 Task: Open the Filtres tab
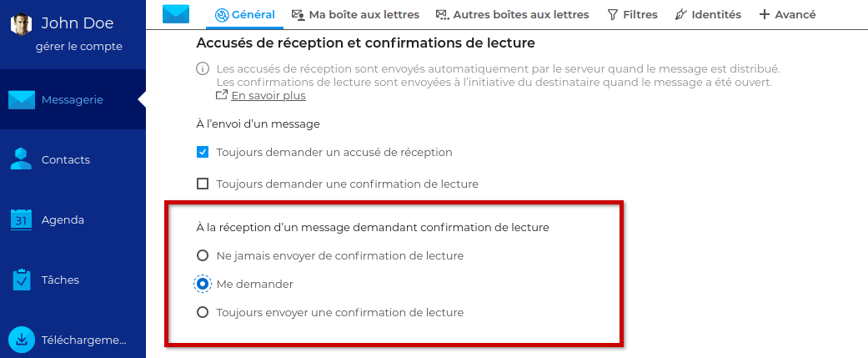pos(632,14)
